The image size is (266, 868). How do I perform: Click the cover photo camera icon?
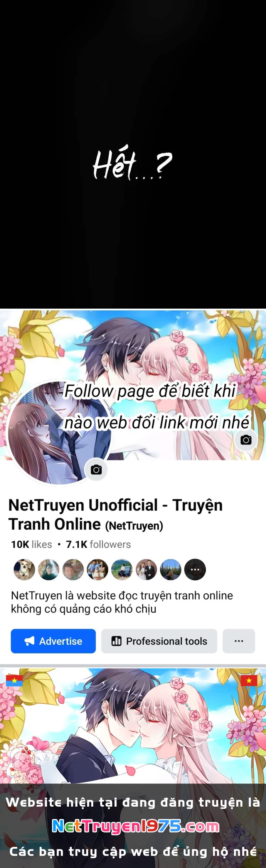point(246,440)
